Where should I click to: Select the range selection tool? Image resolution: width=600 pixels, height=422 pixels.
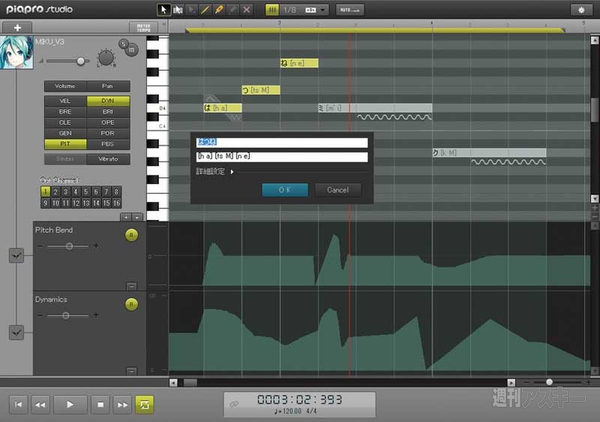(178, 10)
